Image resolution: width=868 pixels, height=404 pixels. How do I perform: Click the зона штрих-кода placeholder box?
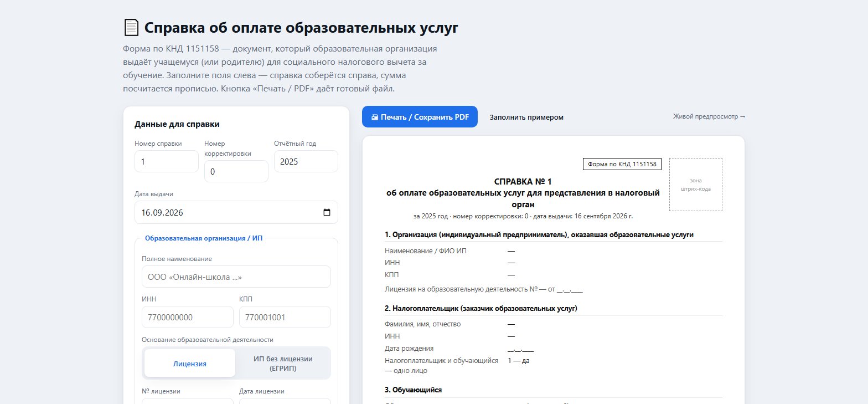[696, 185]
